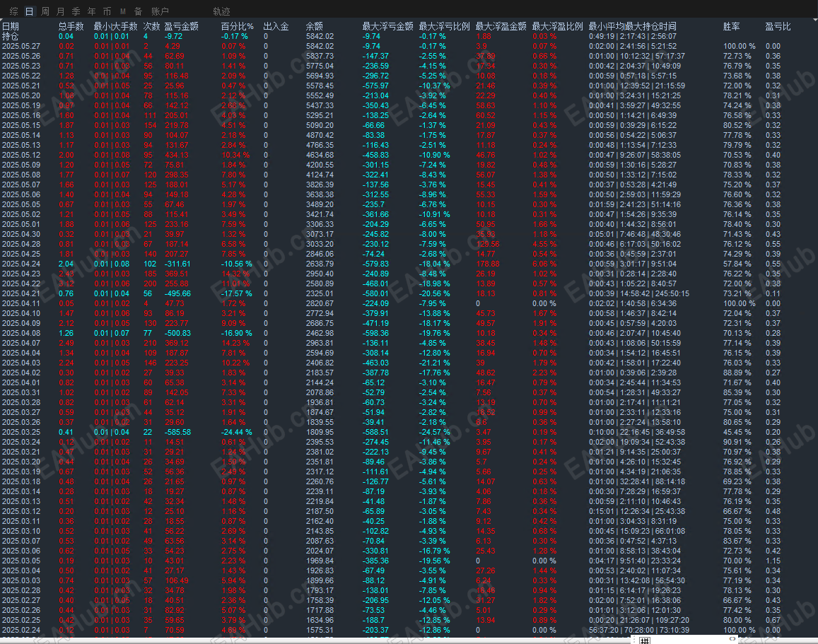Switch to the 账户 account tab

[160, 11]
